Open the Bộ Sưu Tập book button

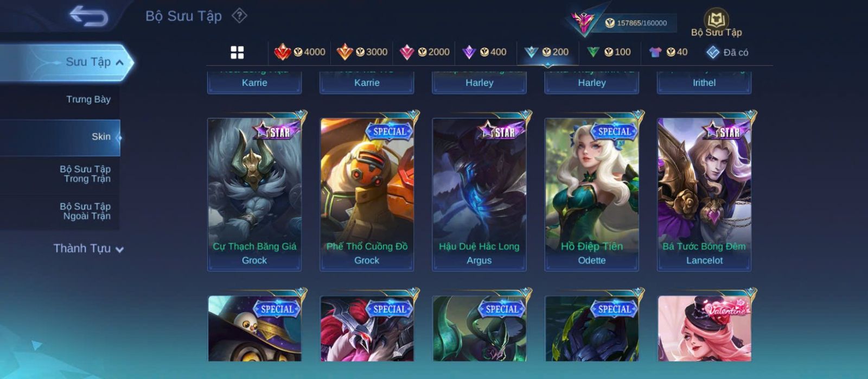pyautogui.click(x=716, y=23)
